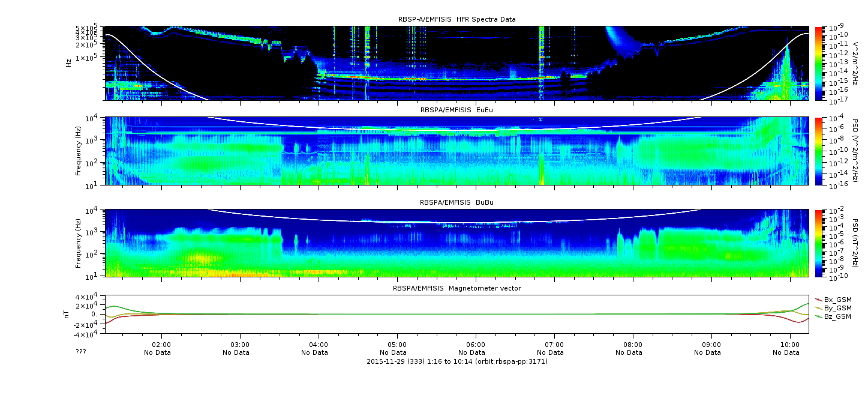Select the Bz_GSM legend entry
Image resolution: width=868 pixels, height=395 pixels.
pos(837,316)
